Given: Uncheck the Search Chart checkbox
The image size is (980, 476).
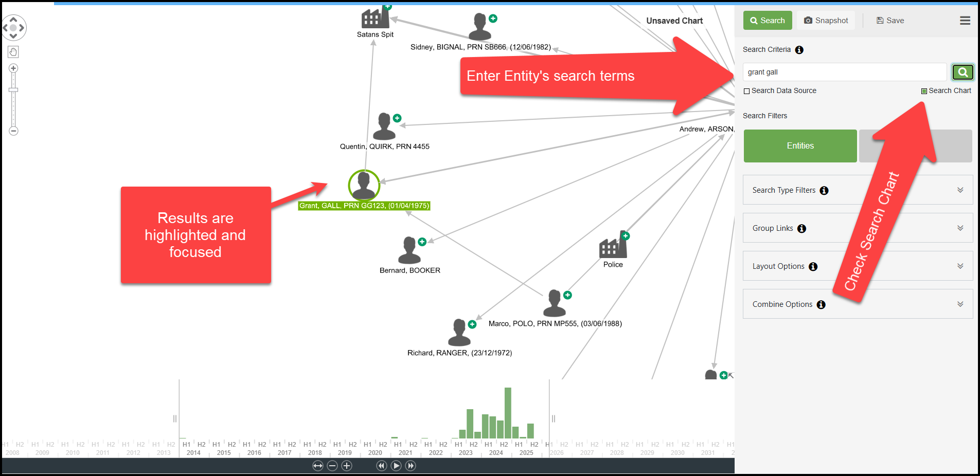Looking at the screenshot, I should (924, 91).
